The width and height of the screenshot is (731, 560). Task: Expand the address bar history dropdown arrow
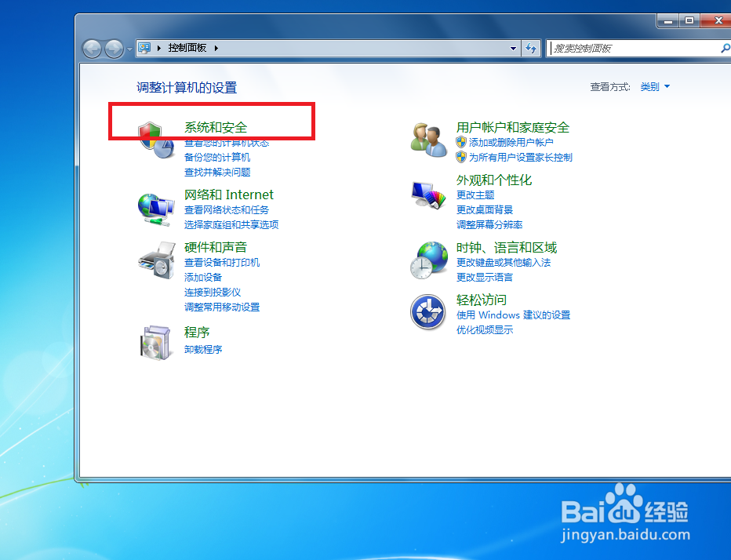click(513, 48)
